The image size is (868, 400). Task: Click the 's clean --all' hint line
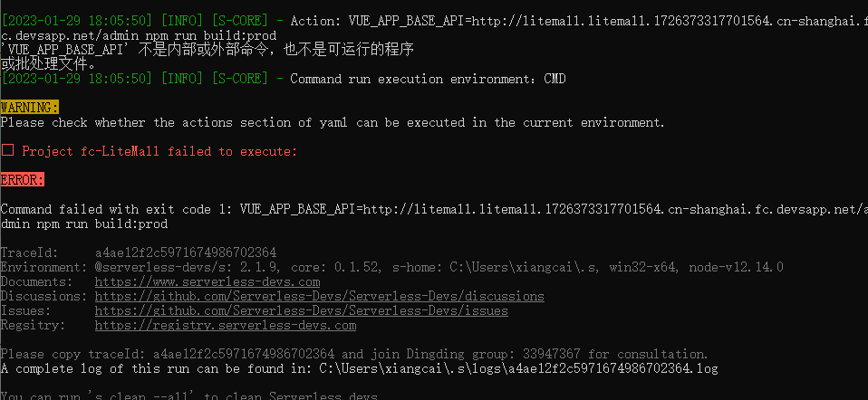[189, 396]
